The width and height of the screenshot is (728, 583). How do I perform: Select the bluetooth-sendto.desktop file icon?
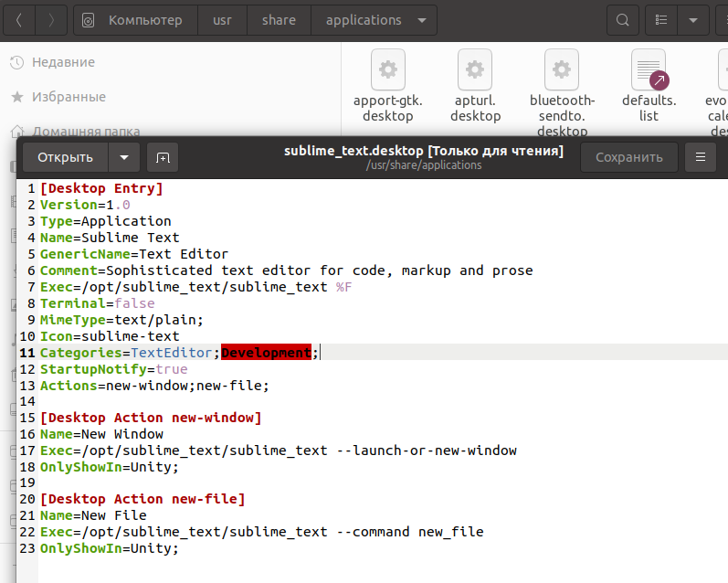(x=562, y=69)
